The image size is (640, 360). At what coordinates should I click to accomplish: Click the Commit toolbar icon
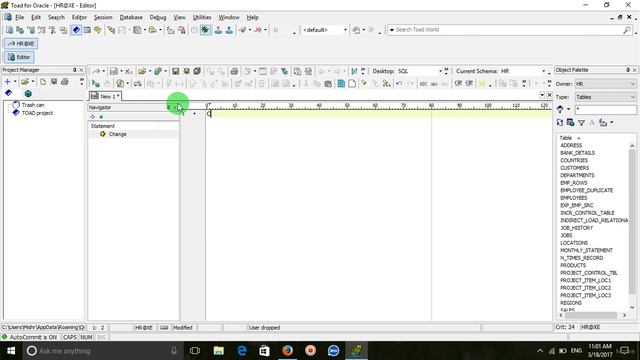(x=218, y=30)
